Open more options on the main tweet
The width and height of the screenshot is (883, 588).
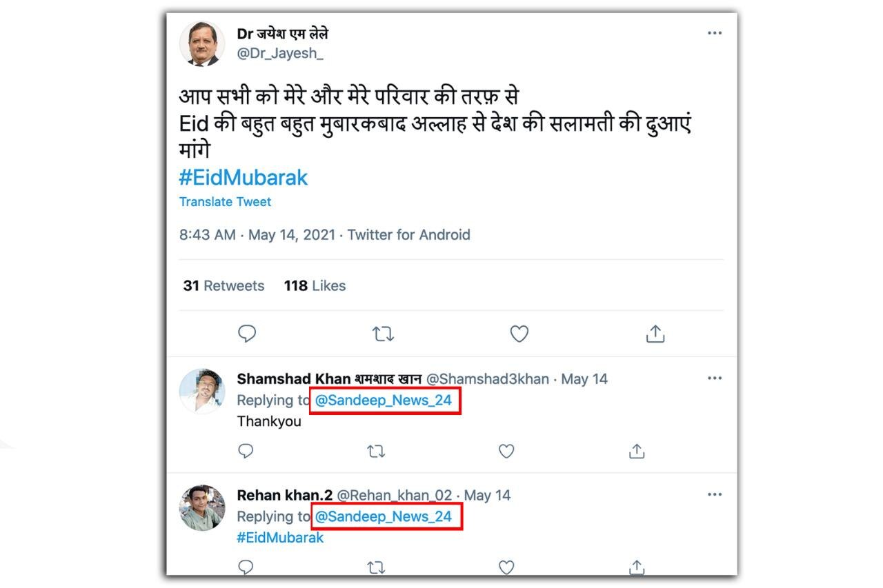click(x=715, y=33)
